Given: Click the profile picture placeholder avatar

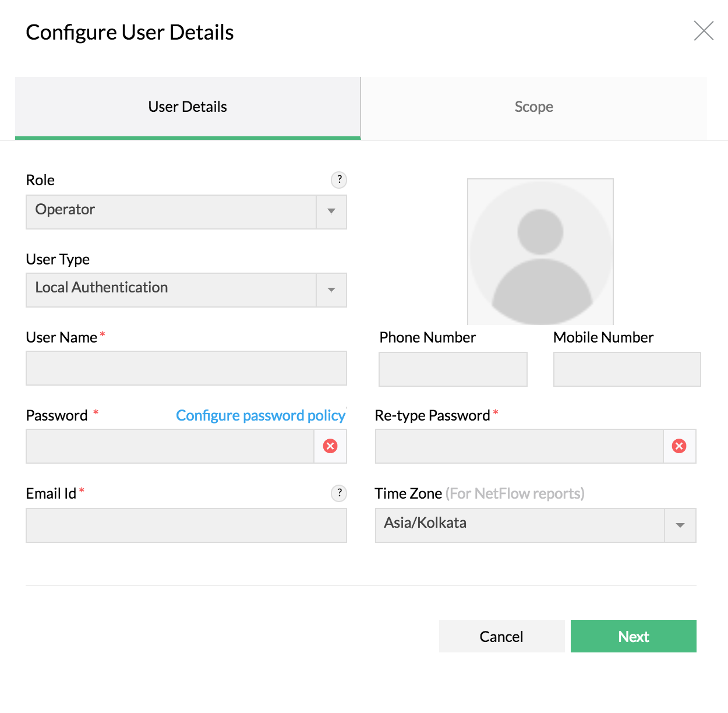Looking at the screenshot, I should click(x=540, y=251).
